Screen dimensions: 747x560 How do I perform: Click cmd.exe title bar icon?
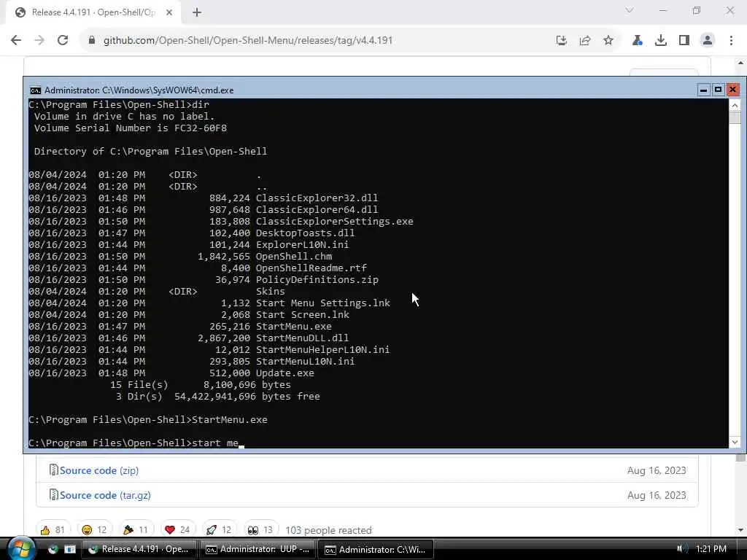[x=35, y=90]
